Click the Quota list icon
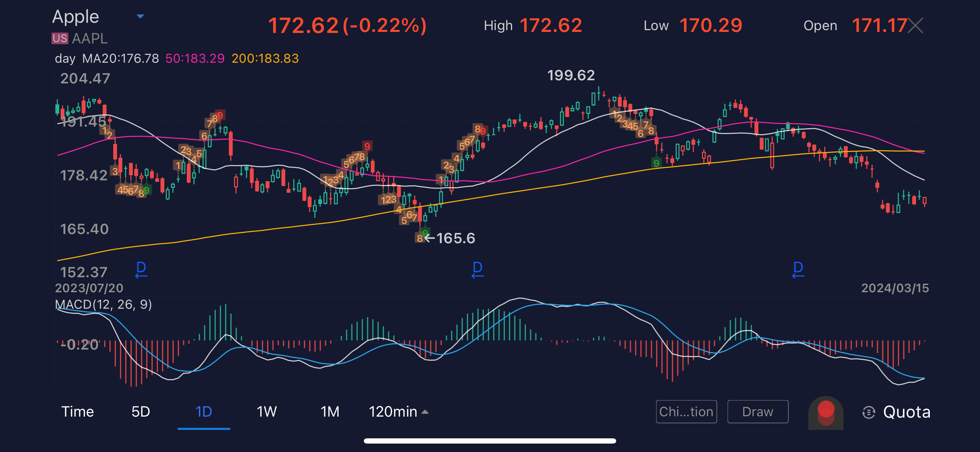 coord(869,412)
